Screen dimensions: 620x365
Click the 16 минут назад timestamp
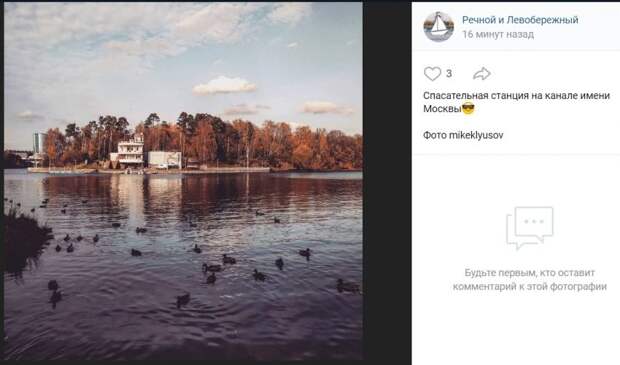(498, 34)
